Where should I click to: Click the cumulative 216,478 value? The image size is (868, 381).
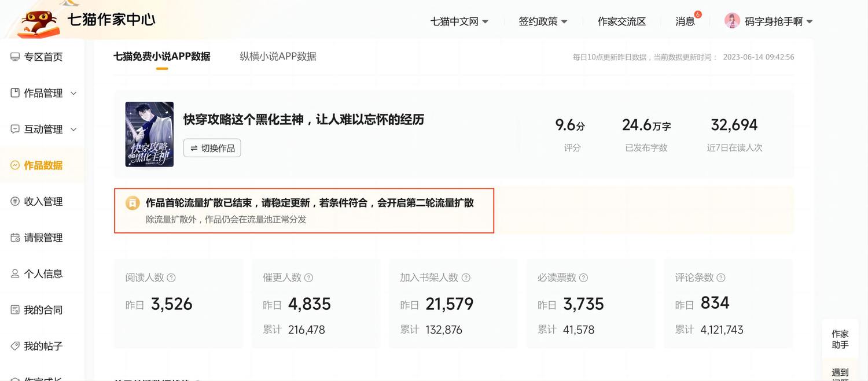click(307, 330)
